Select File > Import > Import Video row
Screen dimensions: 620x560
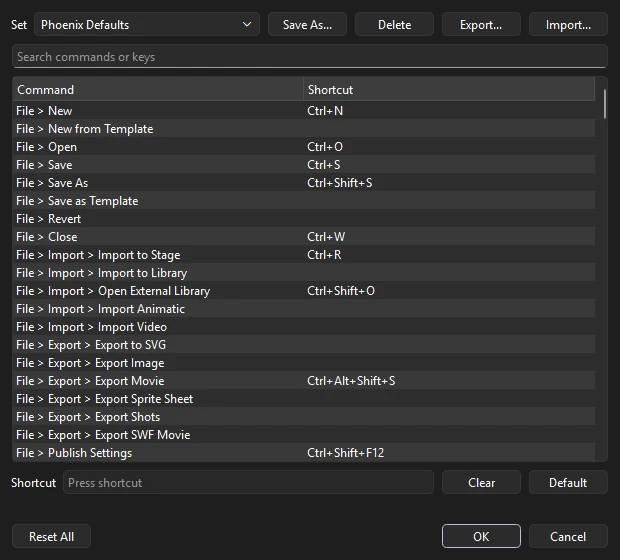click(304, 327)
